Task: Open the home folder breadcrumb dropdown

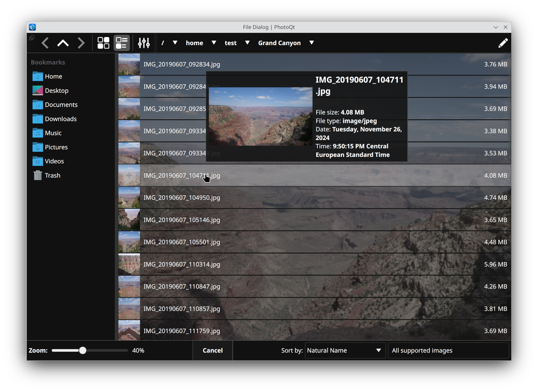Action: coord(214,43)
